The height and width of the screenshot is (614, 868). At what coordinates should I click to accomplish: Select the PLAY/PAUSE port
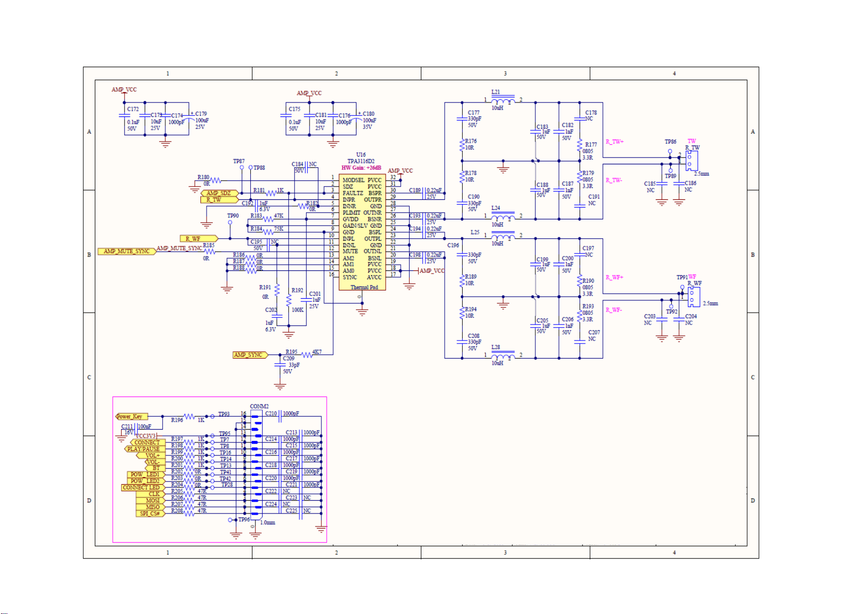coord(144,449)
